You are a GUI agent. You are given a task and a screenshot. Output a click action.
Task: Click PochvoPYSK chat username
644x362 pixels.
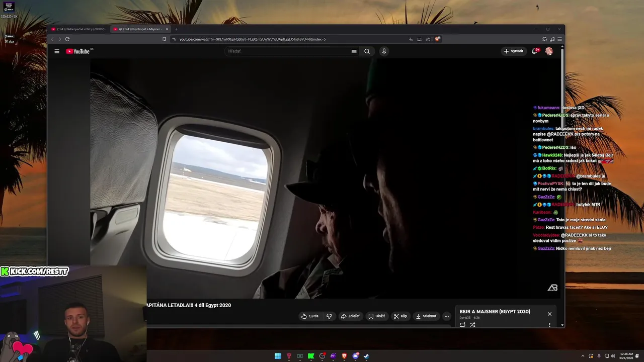(x=550, y=184)
